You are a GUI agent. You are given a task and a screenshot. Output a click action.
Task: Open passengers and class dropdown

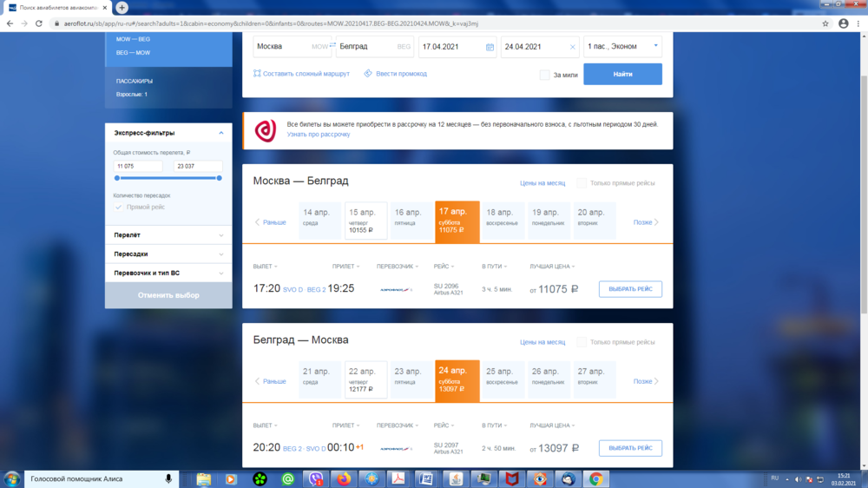[x=622, y=45]
